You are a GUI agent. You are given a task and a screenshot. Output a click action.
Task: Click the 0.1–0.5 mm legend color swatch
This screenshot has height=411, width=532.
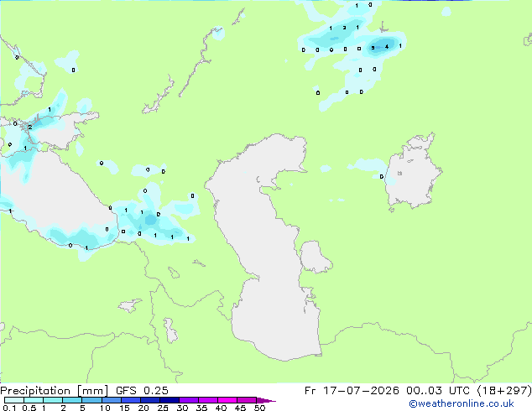pos(14,400)
